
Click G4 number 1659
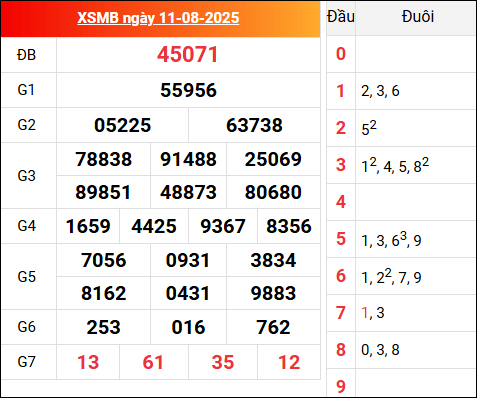(x=88, y=226)
